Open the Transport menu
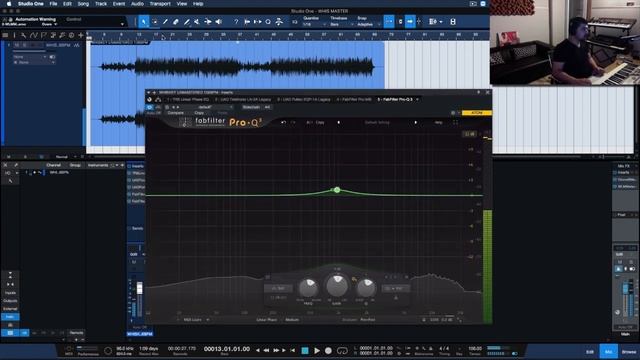 [x=160, y=4]
